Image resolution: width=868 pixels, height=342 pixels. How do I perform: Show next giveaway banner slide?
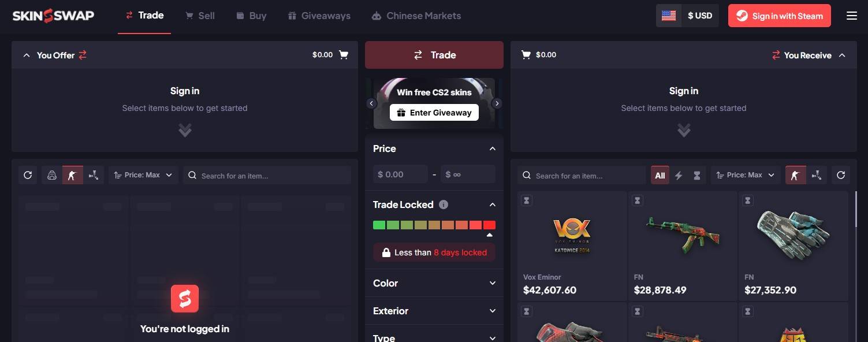tap(497, 103)
